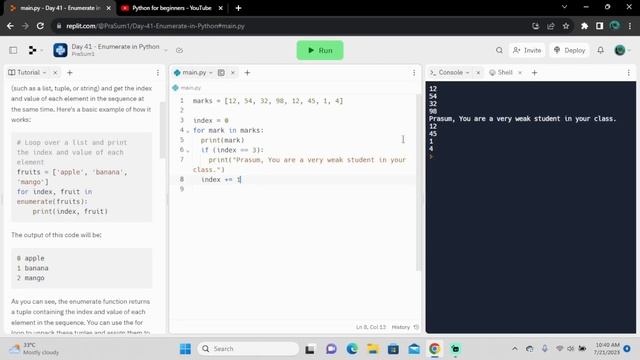The height and width of the screenshot is (360, 640).
Task: Open the Replit workspace layout icon
Action: 32,50
